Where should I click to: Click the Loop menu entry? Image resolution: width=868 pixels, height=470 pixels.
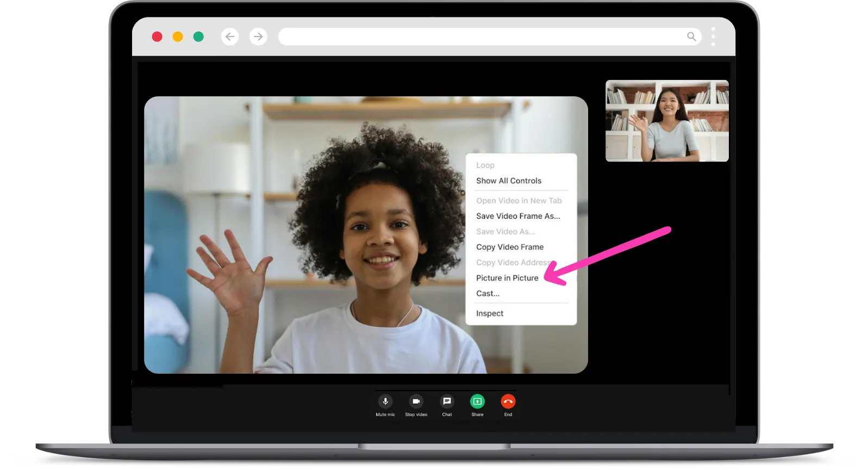[x=485, y=165]
